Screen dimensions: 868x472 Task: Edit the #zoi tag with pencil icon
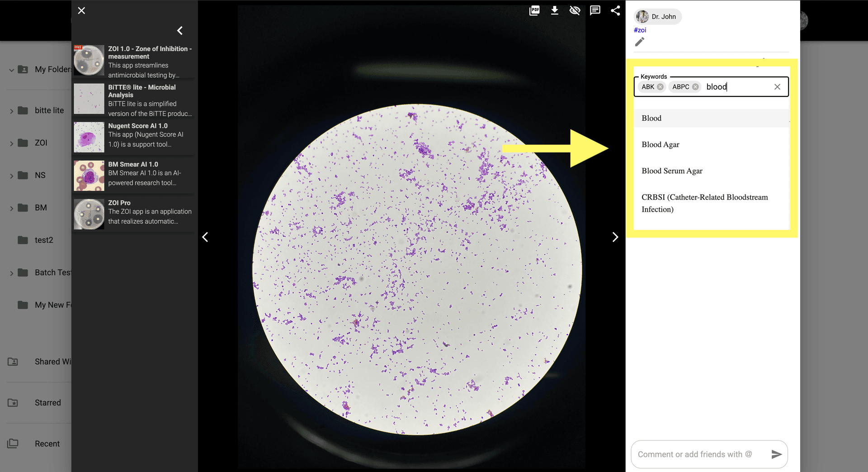pyautogui.click(x=639, y=42)
